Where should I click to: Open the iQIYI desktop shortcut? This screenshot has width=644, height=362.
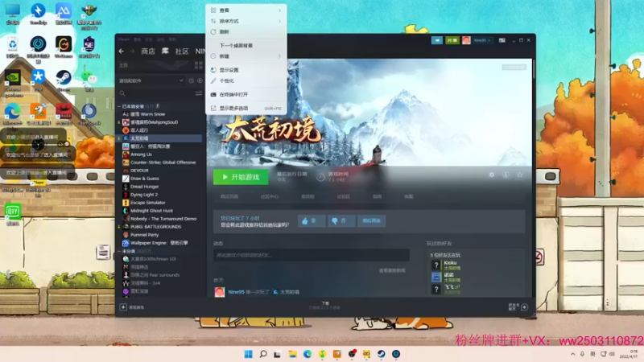click(13, 214)
